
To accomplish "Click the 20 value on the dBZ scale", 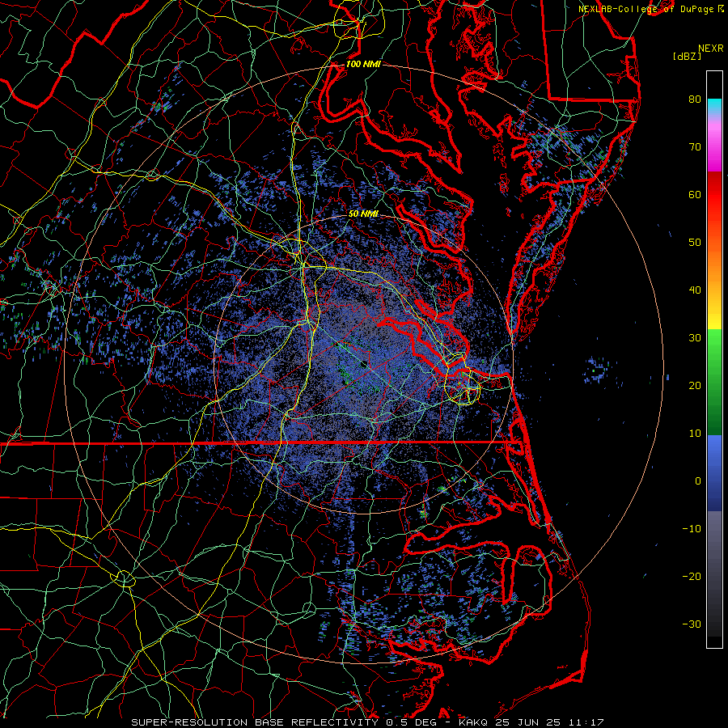I will tap(695, 386).
